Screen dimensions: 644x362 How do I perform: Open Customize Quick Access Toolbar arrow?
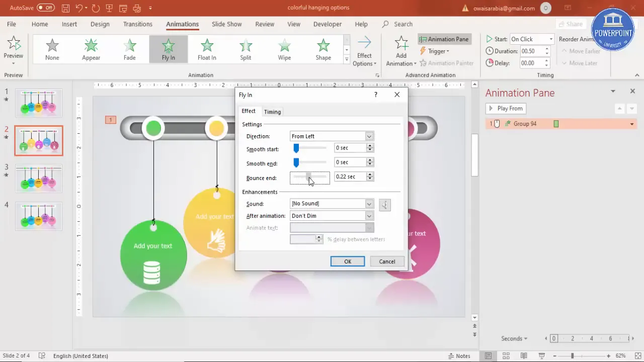click(150, 8)
